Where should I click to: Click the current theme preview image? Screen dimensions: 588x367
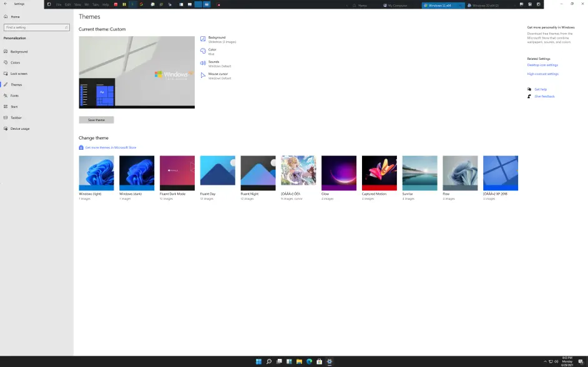(137, 72)
